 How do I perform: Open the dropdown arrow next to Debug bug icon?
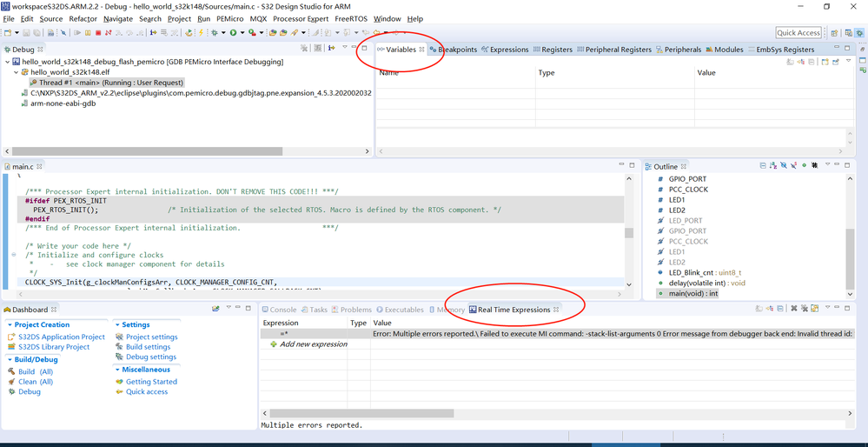pos(223,33)
